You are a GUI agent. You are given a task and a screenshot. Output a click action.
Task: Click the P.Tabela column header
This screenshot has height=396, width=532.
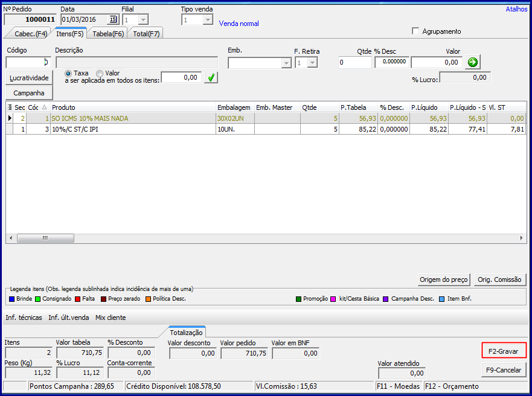click(358, 107)
